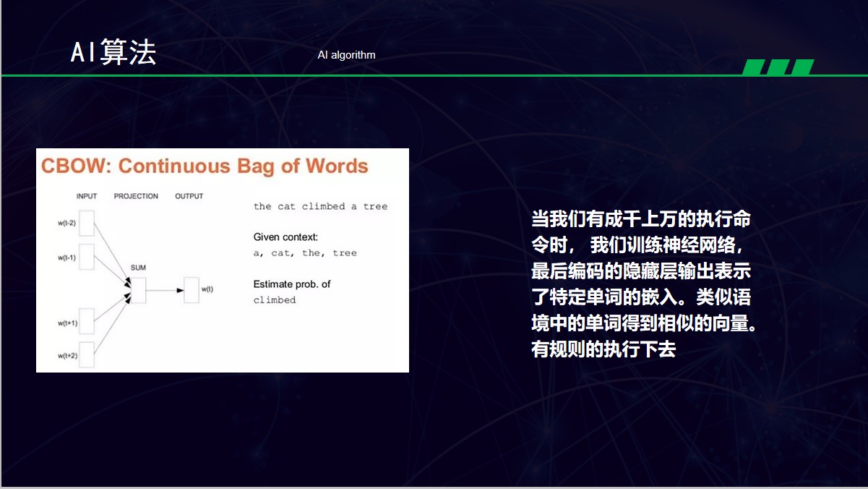The image size is (868, 489).
Task: Select the w(t+2) input box
Action: (x=87, y=354)
